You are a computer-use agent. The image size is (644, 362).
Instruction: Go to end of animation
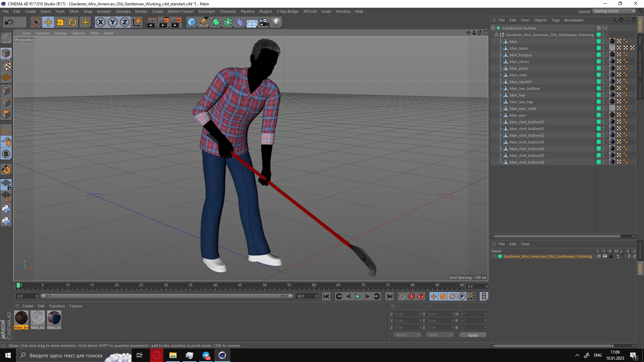pyautogui.click(x=389, y=296)
